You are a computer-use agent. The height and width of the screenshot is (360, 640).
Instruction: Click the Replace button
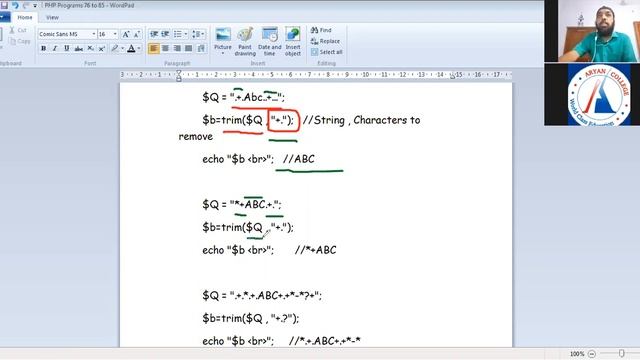[x=325, y=41]
